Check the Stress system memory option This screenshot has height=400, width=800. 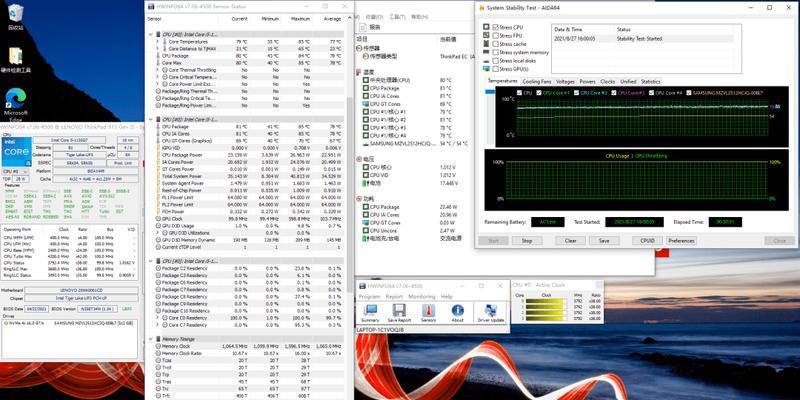tap(495, 52)
